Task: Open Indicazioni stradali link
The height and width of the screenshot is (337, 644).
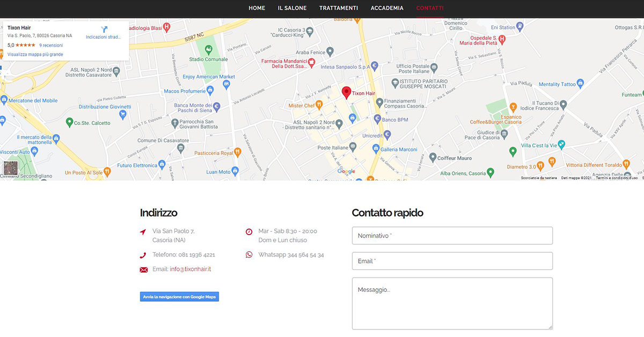Action: coord(104,37)
